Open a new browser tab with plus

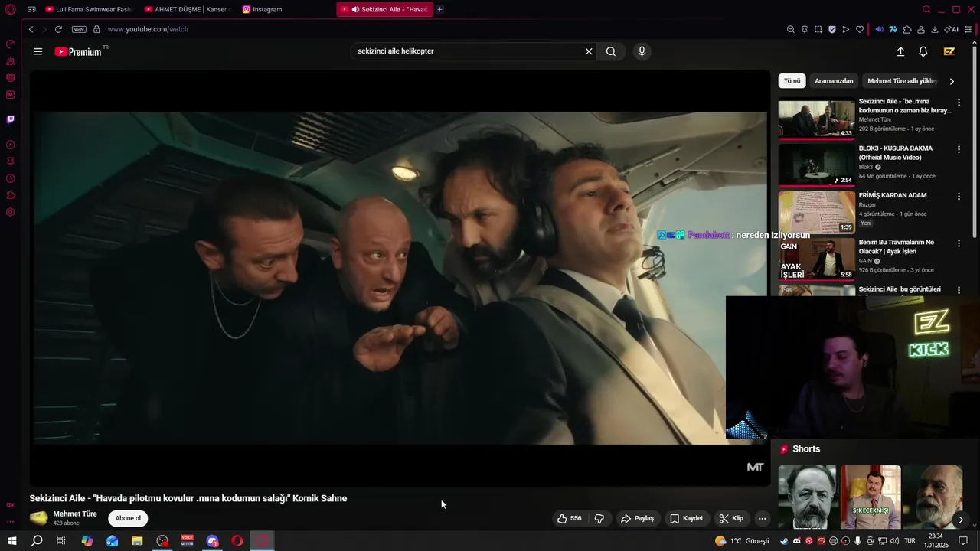pyautogui.click(x=439, y=9)
